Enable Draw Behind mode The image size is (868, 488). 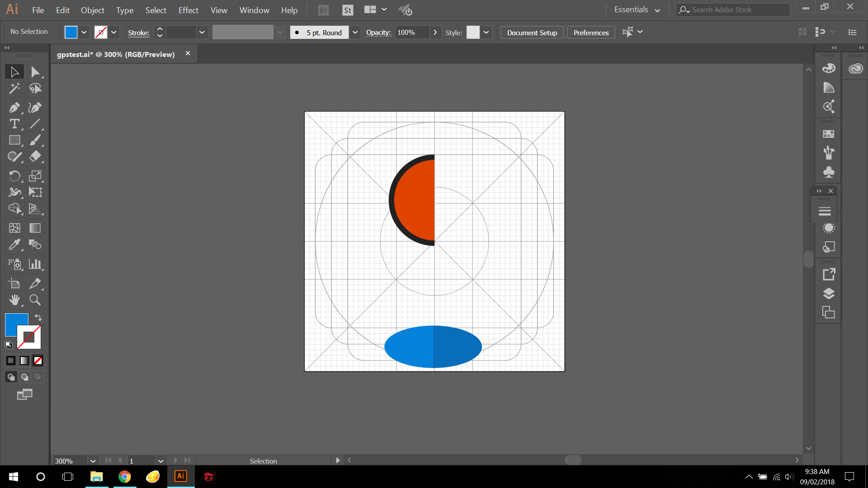click(x=24, y=377)
